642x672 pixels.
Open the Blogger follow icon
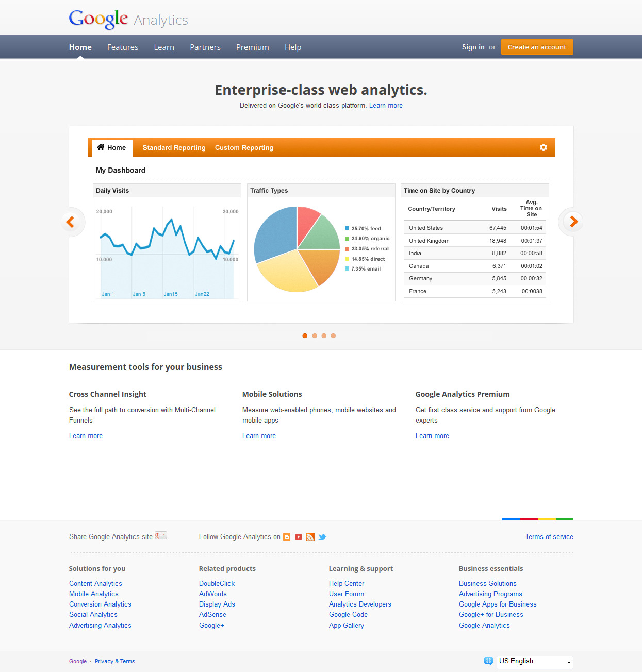point(287,537)
